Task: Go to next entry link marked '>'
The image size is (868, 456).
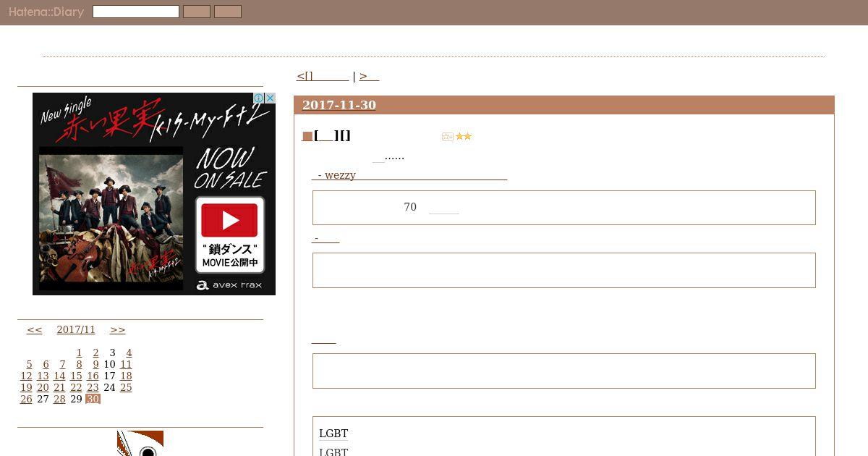Action: pyautogui.click(x=369, y=76)
